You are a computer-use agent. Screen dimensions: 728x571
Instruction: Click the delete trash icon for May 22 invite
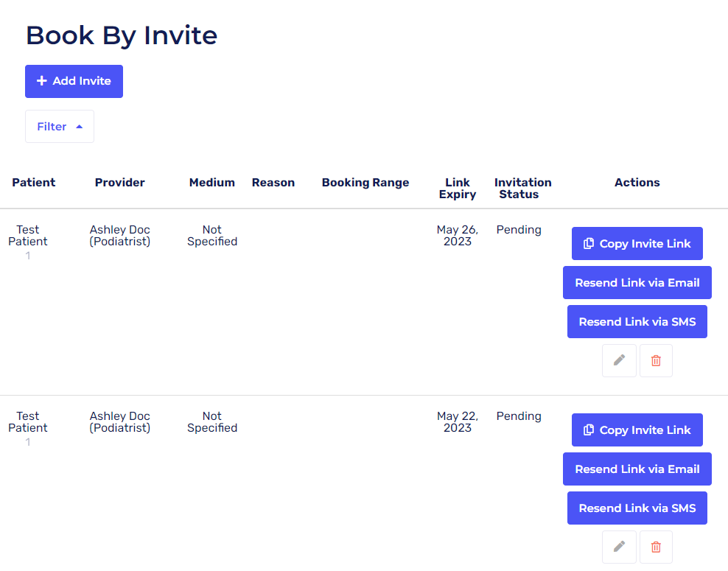(x=656, y=547)
